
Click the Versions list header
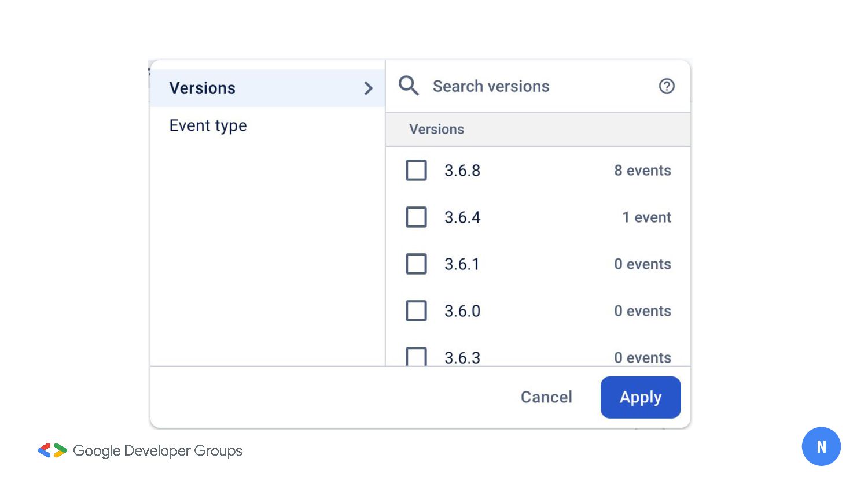[x=437, y=129]
